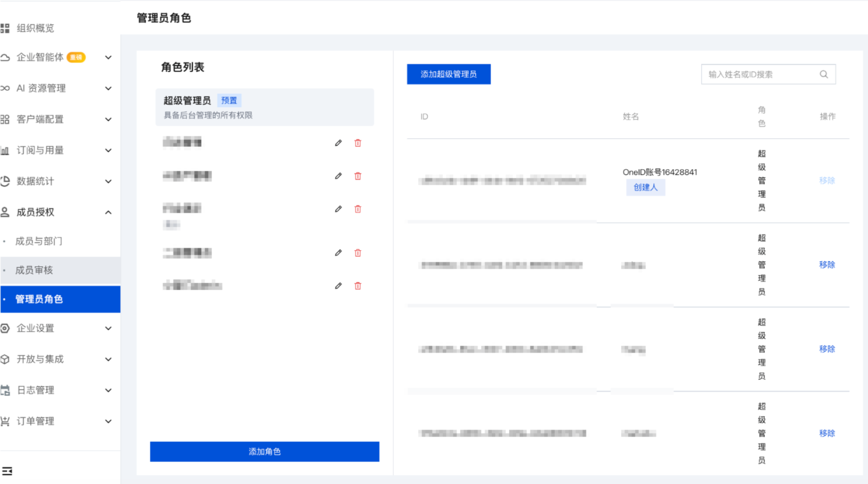Click 移除 for the second administrator
Viewport: 868px width, 484px height.
click(827, 265)
